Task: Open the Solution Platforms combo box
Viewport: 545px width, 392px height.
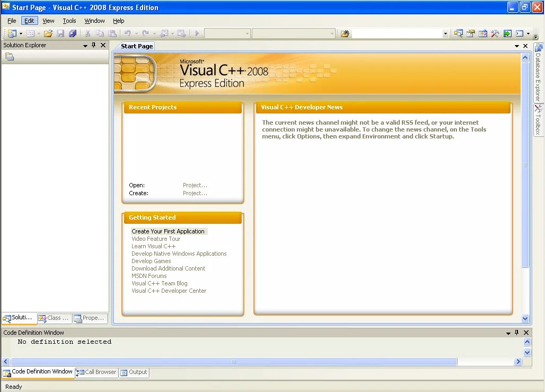Action: (x=293, y=34)
